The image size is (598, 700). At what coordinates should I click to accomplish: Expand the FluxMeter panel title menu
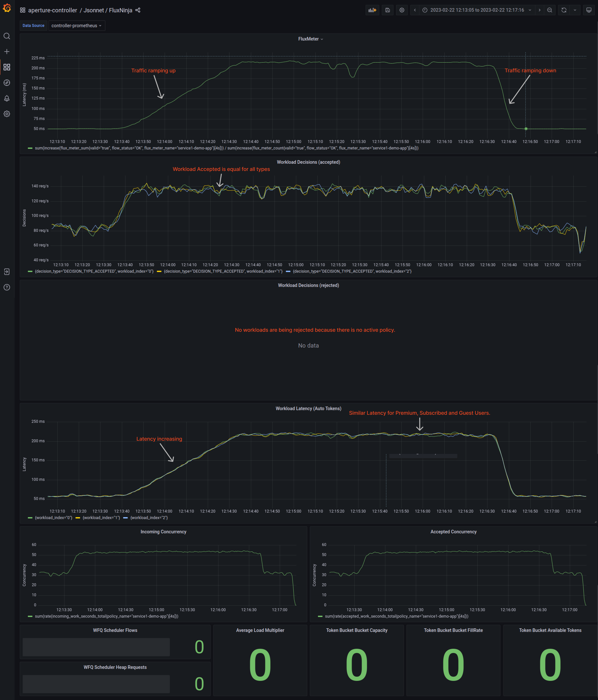click(311, 39)
